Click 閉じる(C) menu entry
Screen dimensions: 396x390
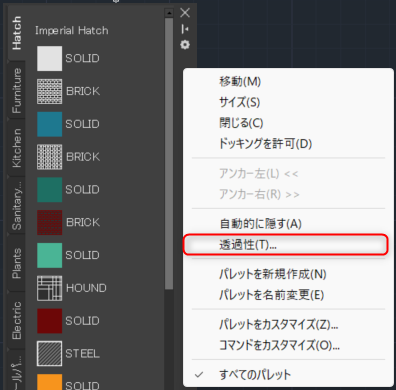pos(288,123)
